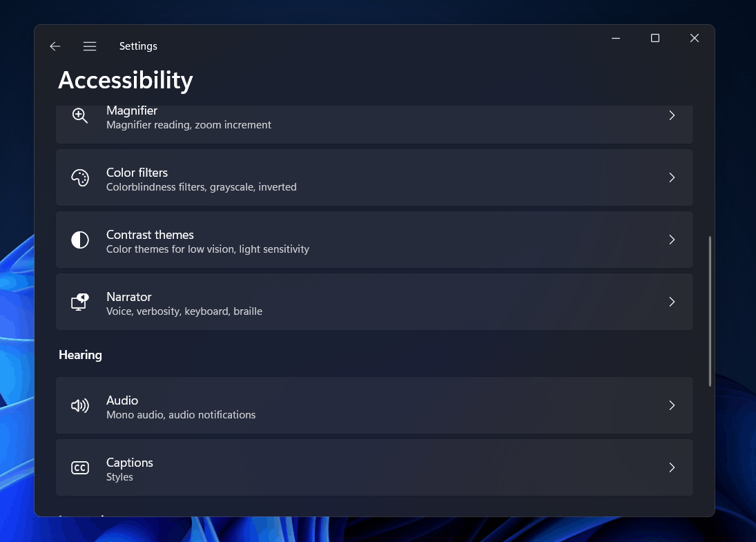
Task: Expand Magnifier settings via its chevron
Action: 672,116
